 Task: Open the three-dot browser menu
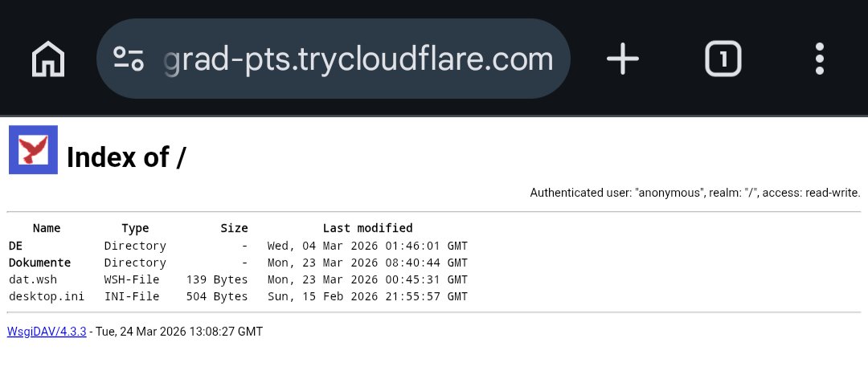coord(820,59)
